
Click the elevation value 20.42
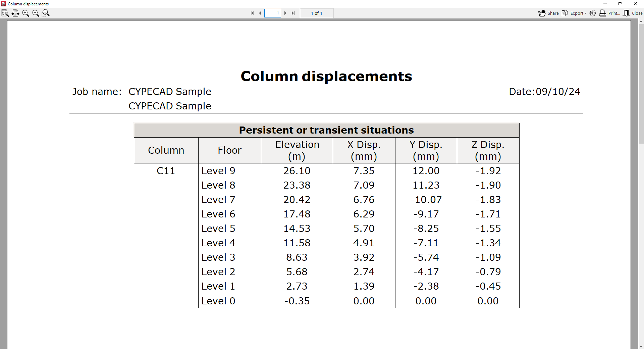297,200
